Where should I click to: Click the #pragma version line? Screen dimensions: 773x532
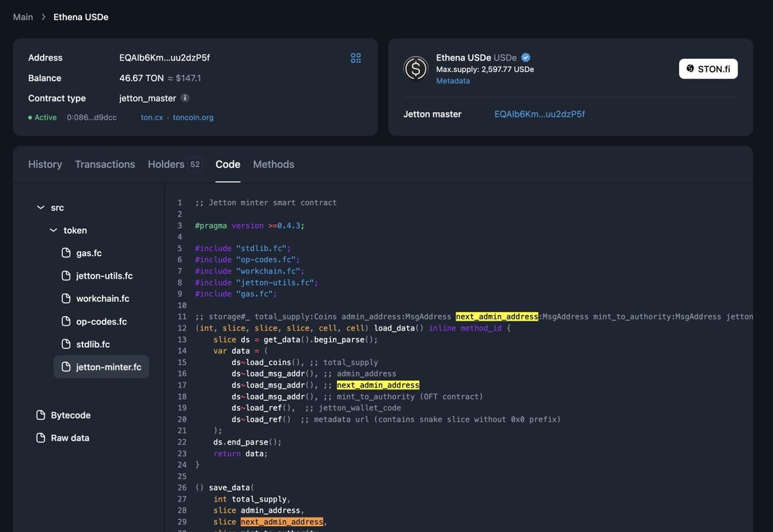click(x=249, y=225)
